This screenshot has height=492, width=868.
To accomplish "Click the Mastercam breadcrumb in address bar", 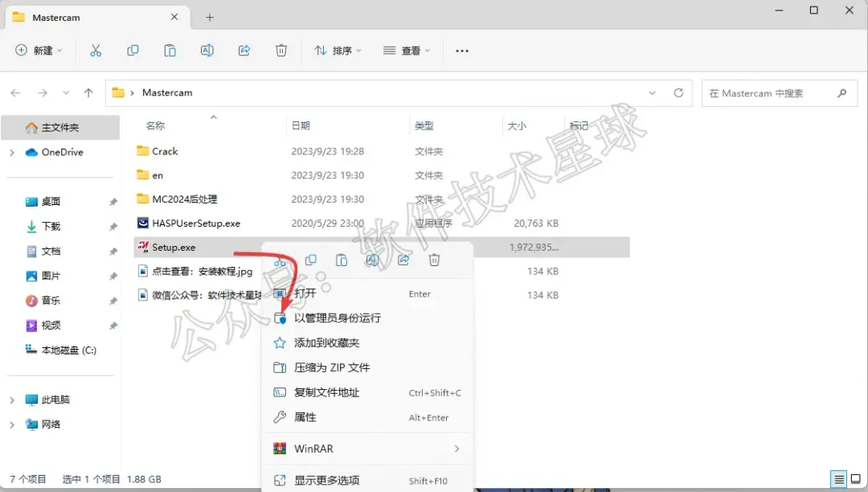I will [x=167, y=93].
